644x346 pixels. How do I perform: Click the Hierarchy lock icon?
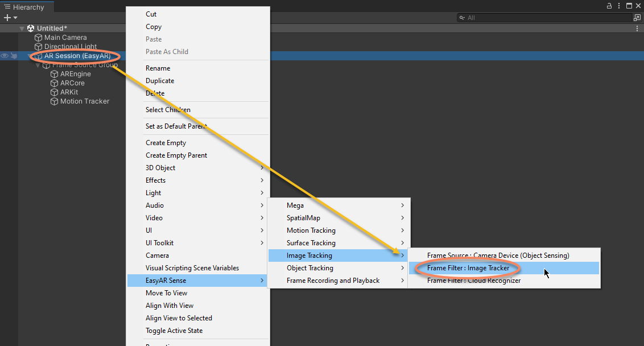609,6
